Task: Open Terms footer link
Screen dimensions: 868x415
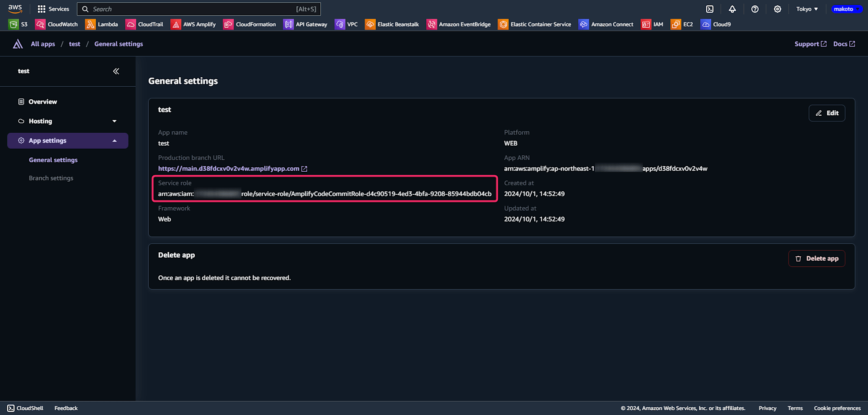Action: 795,408
